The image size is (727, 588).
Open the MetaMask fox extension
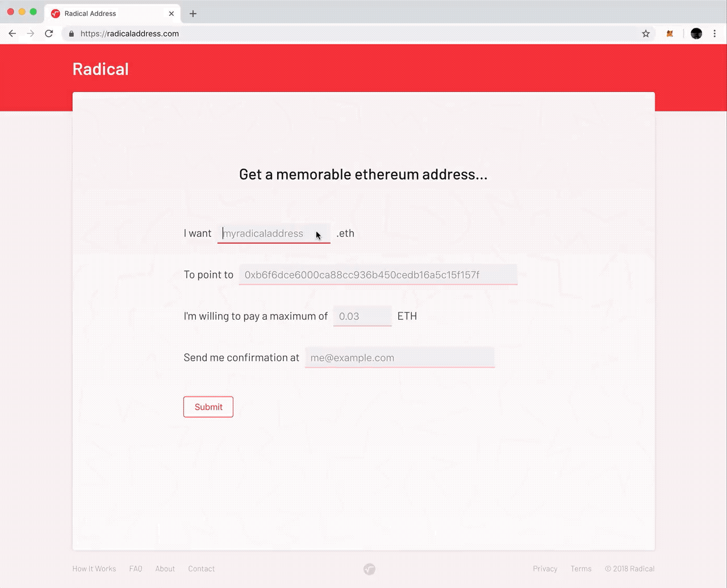click(x=670, y=34)
